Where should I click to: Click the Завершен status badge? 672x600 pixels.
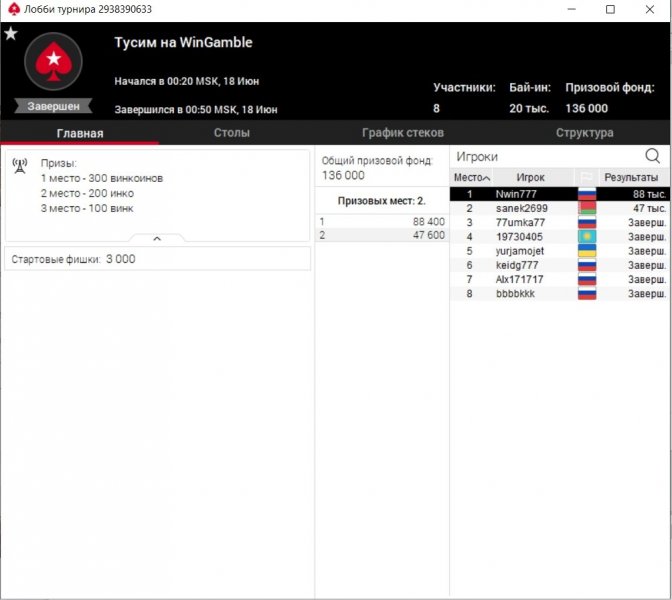[x=53, y=106]
